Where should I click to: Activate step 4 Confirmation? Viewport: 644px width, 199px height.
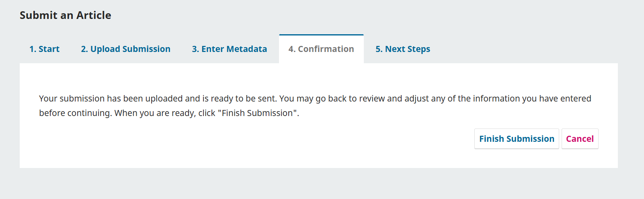coord(321,49)
